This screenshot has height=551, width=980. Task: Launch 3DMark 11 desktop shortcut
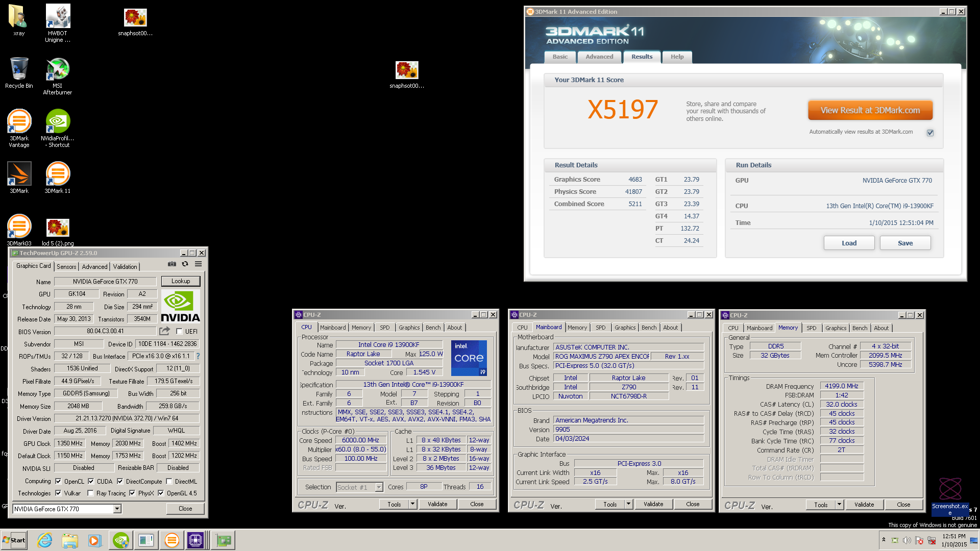click(x=58, y=178)
